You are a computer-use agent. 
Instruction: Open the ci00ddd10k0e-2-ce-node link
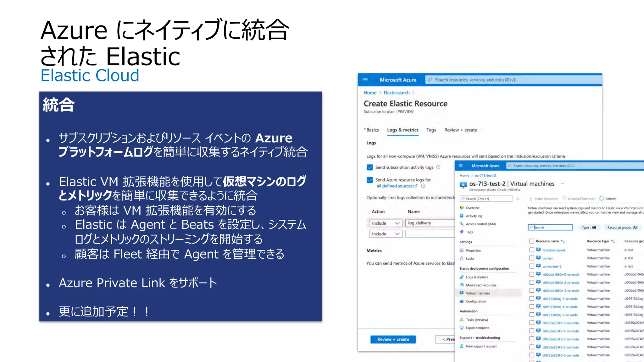coord(561,282)
